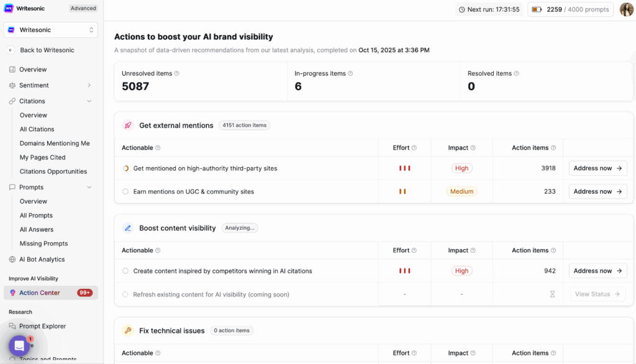
Task: Click the AI Bot Analytics globe icon
Action: click(x=12, y=260)
